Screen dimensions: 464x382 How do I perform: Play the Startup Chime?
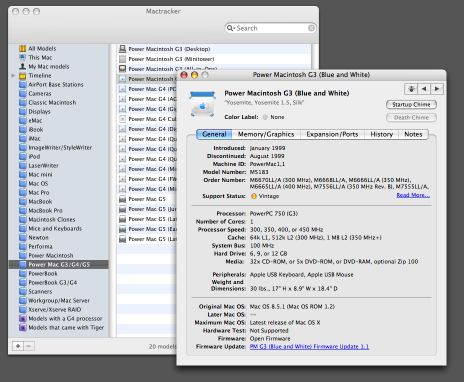[x=411, y=105]
